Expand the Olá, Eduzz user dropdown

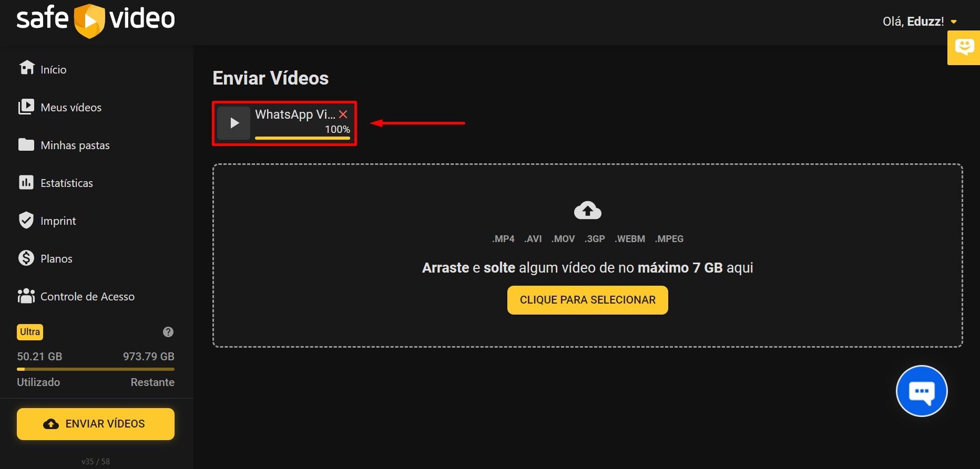[x=953, y=22]
